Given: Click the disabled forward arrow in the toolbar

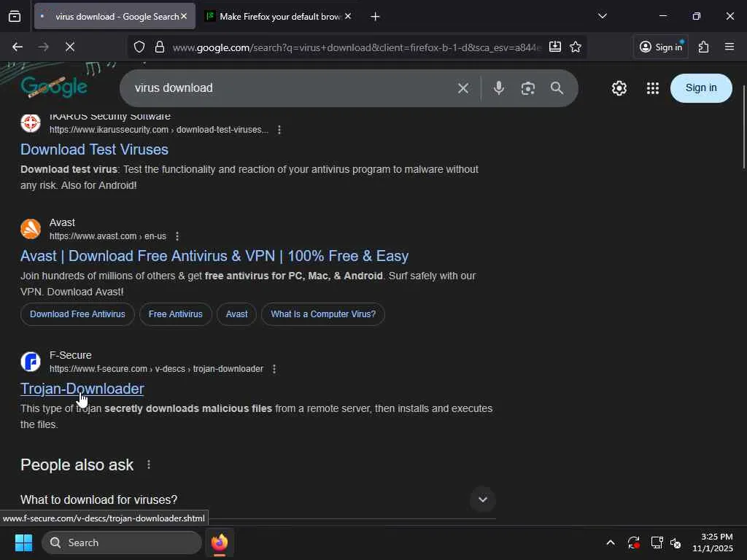Looking at the screenshot, I should [x=43, y=47].
